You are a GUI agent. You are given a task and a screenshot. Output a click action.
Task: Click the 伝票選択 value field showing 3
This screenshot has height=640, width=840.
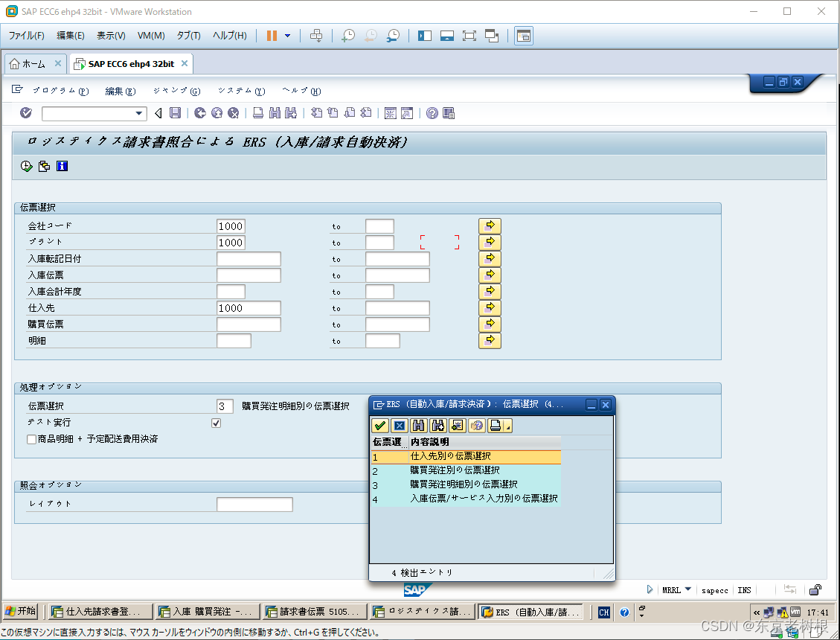[x=225, y=406]
